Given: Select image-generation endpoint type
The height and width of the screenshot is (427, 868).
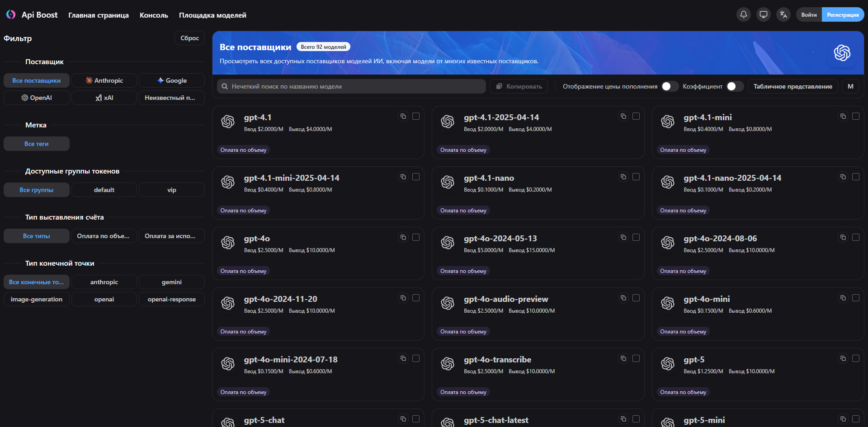Looking at the screenshot, I should (37, 299).
